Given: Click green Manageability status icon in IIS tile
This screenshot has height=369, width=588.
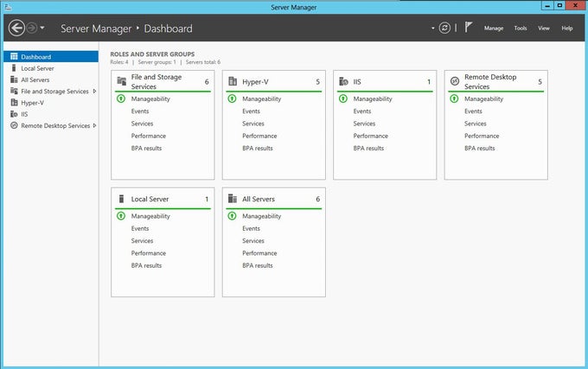Looking at the screenshot, I should pos(343,99).
